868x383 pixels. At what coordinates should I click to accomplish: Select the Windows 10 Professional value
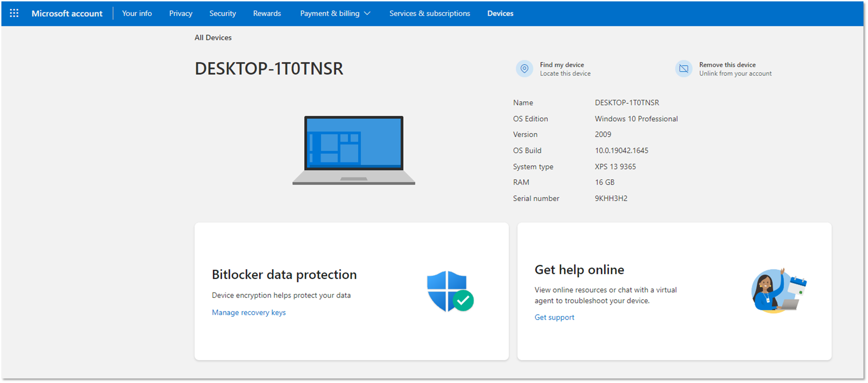pos(636,119)
